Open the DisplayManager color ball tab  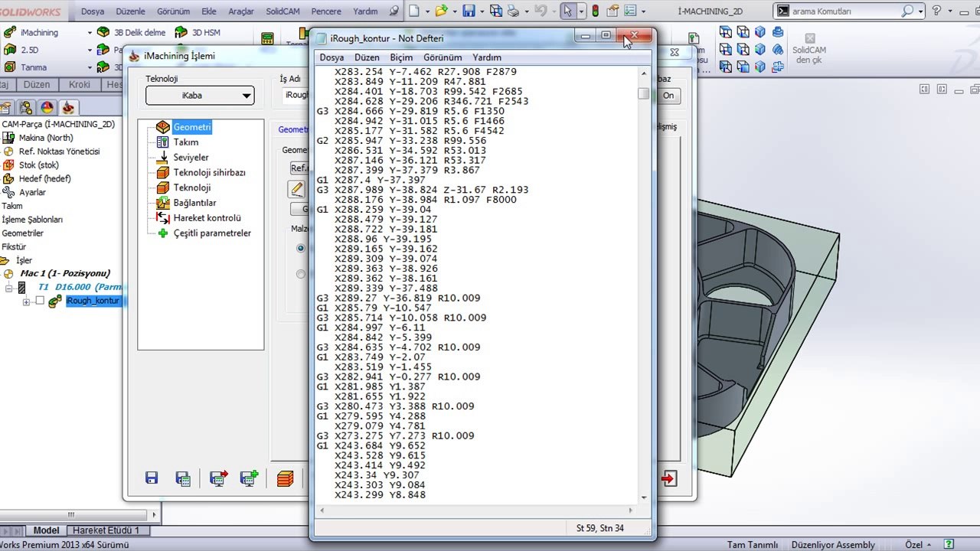[x=47, y=108]
